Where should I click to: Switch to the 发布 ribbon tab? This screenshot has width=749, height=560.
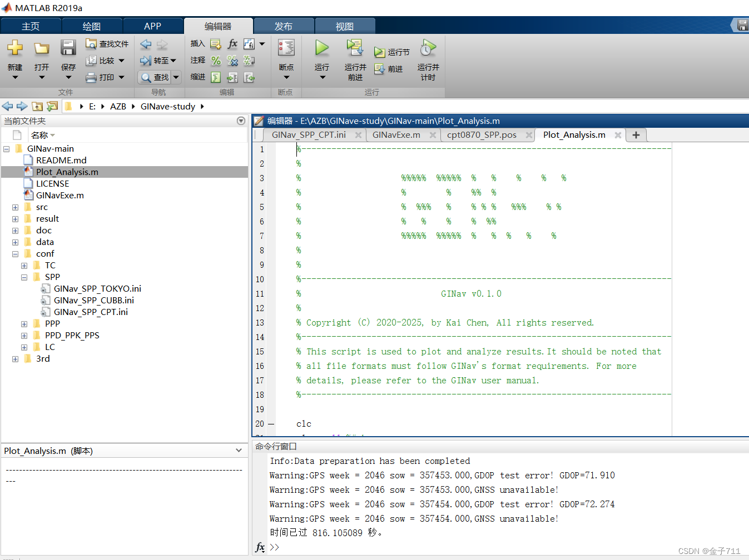(284, 26)
